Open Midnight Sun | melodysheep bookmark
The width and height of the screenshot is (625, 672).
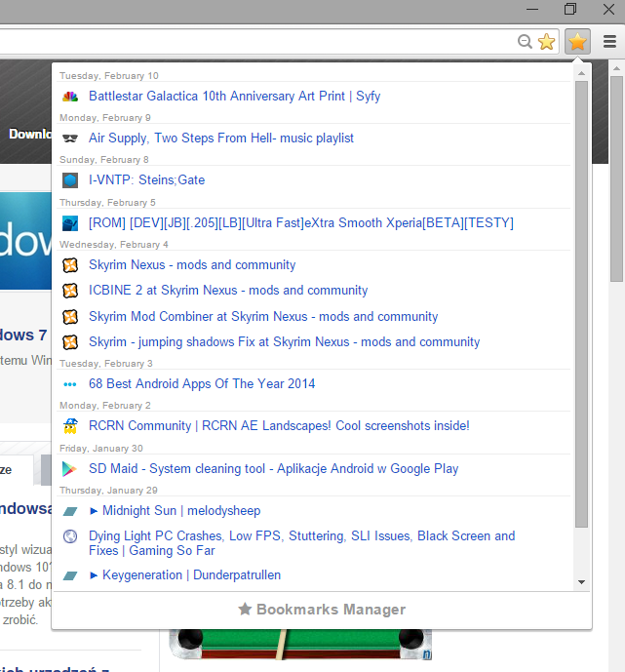[x=175, y=510]
